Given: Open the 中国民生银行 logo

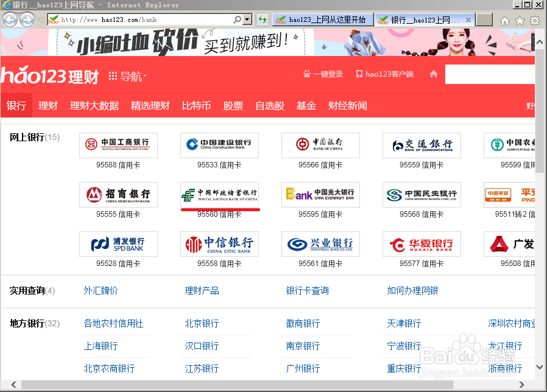Looking at the screenshot, I should 422,195.
